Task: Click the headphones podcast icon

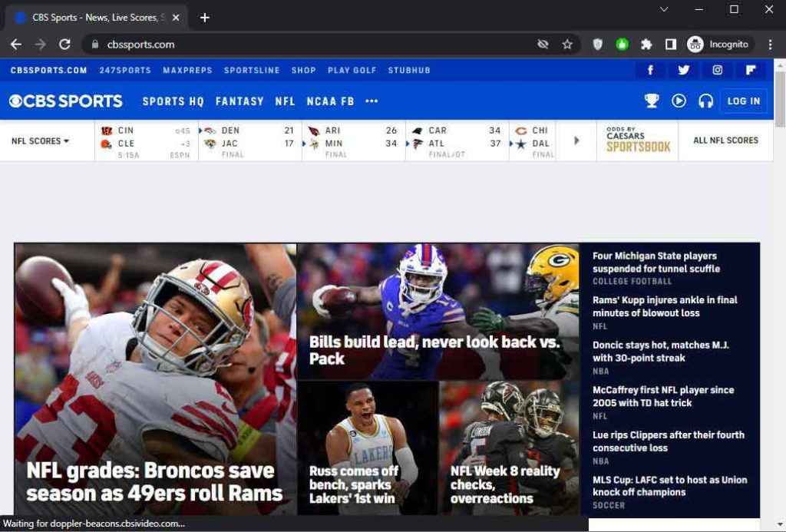Action: [705, 101]
